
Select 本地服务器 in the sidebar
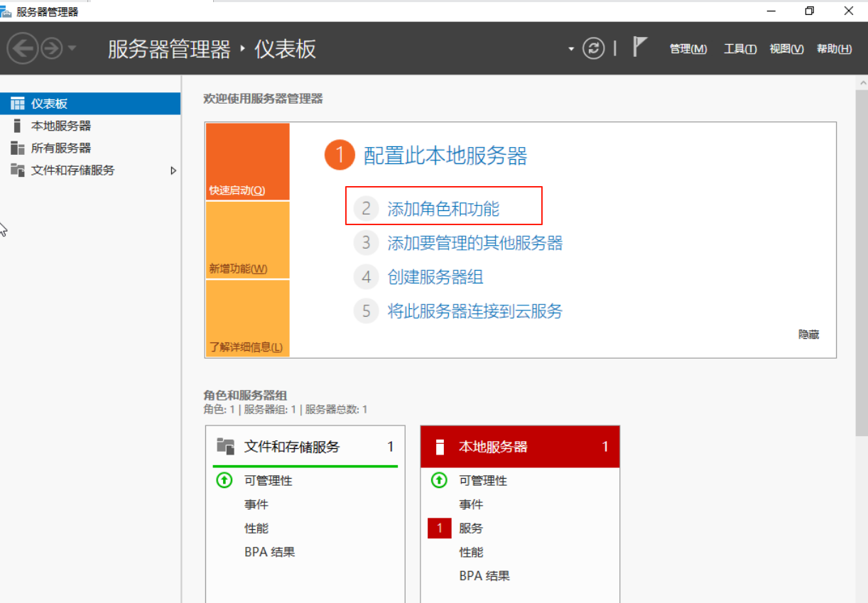click(90, 126)
